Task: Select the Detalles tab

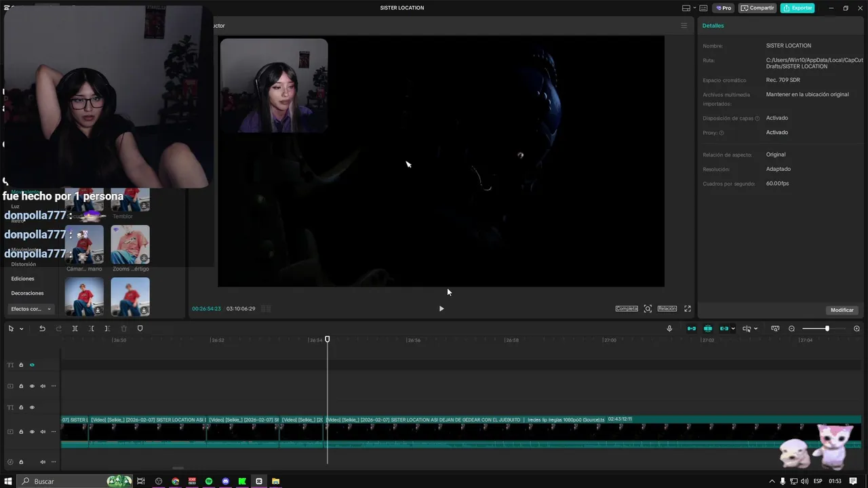Action: pos(713,26)
